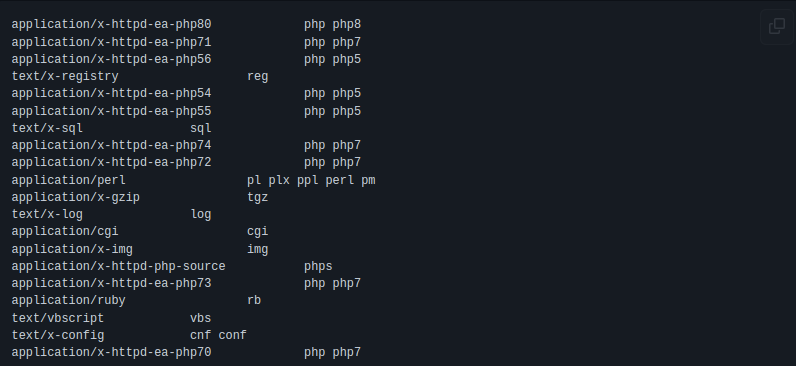The height and width of the screenshot is (366, 796).
Task: Click the text application/x-httpd-ea-php71
Action: point(111,42)
